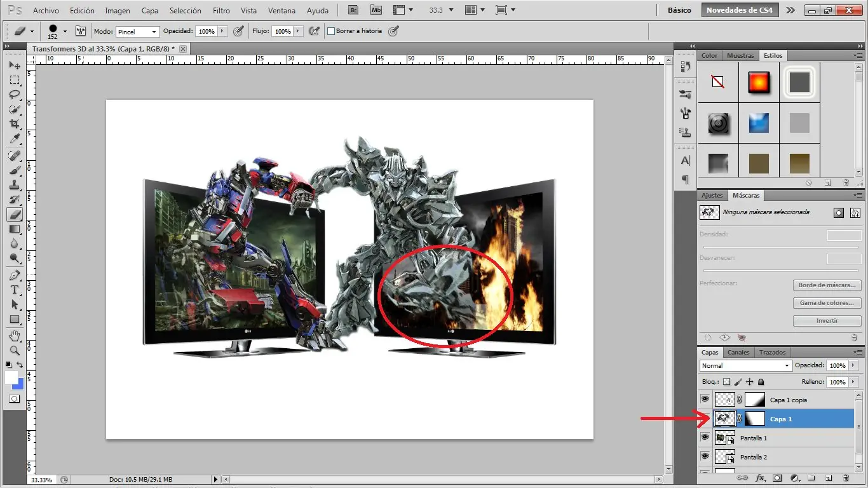The image size is (868, 488).
Task: Hide the Pantalla 1 layer
Action: point(705,438)
